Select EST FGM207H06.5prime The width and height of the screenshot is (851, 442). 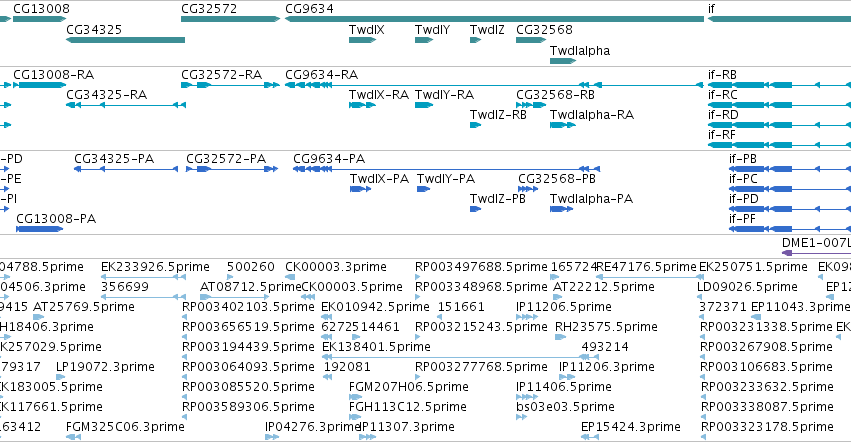click(x=409, y=388)
